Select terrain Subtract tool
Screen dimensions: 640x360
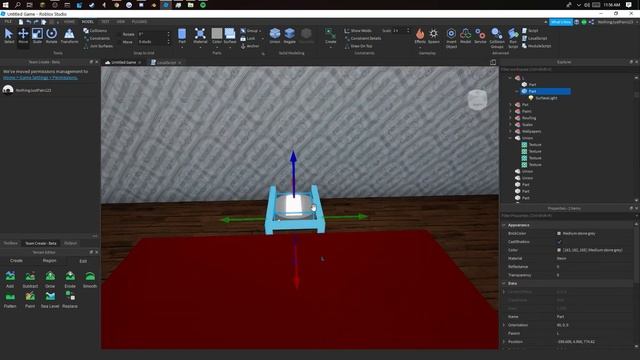[x=30, y=279]
